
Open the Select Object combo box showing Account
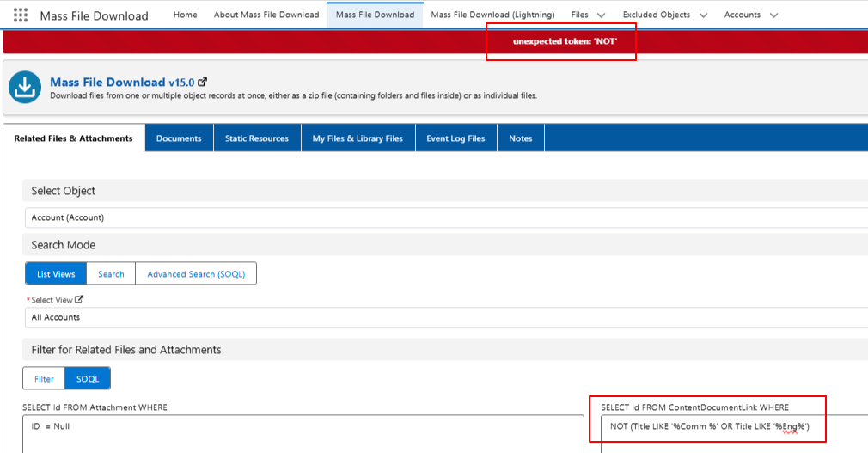[x=446, y=217]
